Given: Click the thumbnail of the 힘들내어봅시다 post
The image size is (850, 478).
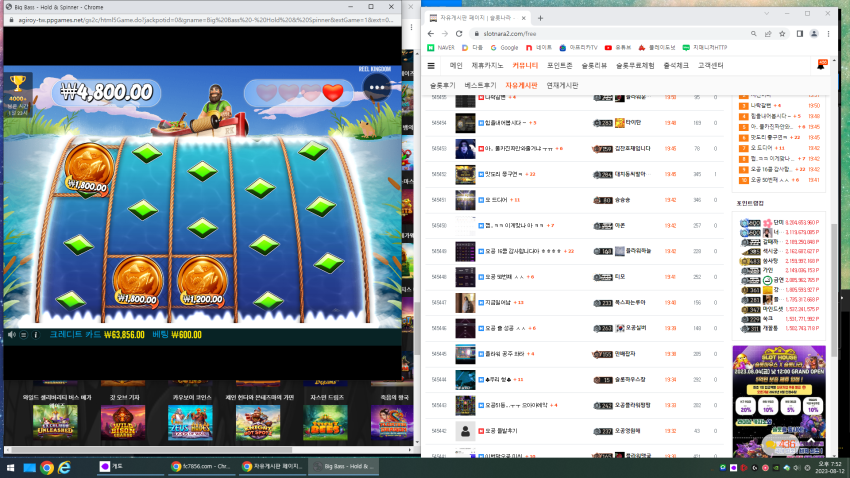Looking at the screenshot, I should [x=465, y=123].
